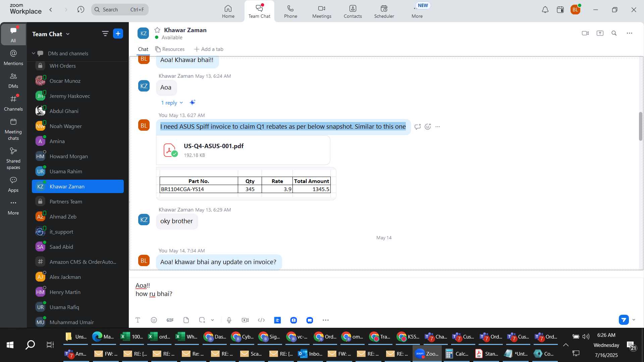Image resolution: width=644 pixels, height=362 pixels.
Task: Open Meeting chats in sidebar
Action: (13, 129)
